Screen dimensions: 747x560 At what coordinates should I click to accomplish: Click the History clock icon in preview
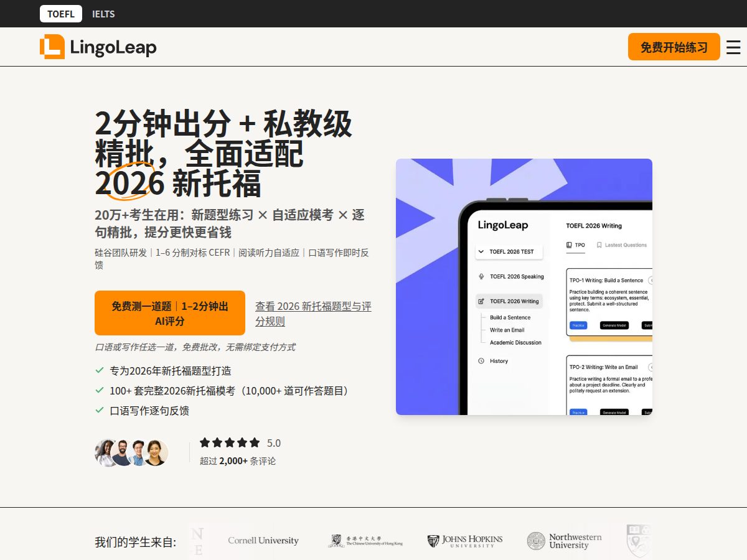point(481,361)
